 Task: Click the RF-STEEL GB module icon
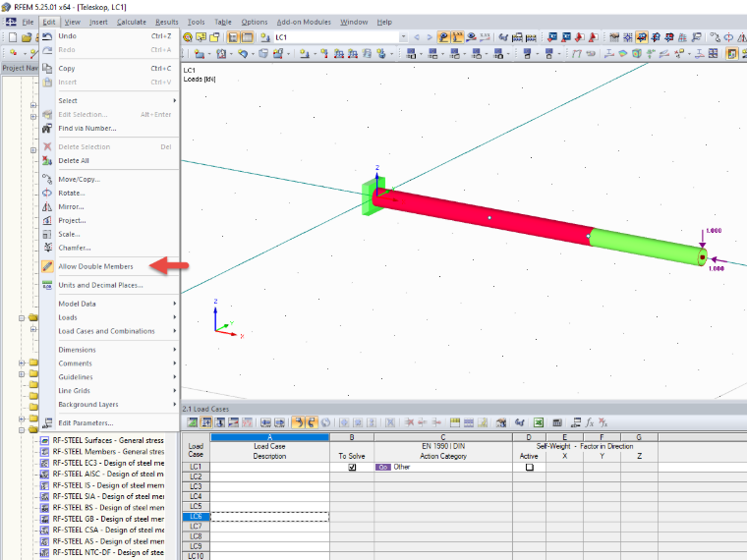45,519
